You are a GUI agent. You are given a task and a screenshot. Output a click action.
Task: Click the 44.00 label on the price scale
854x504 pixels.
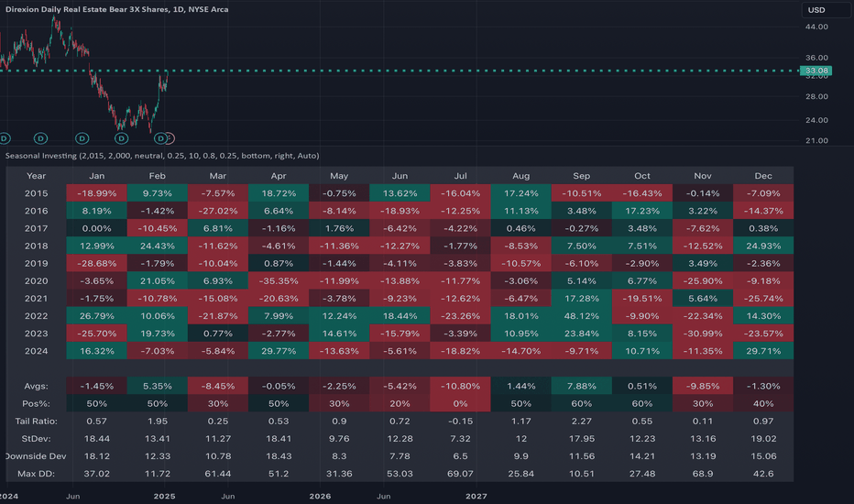click(816, 27)
